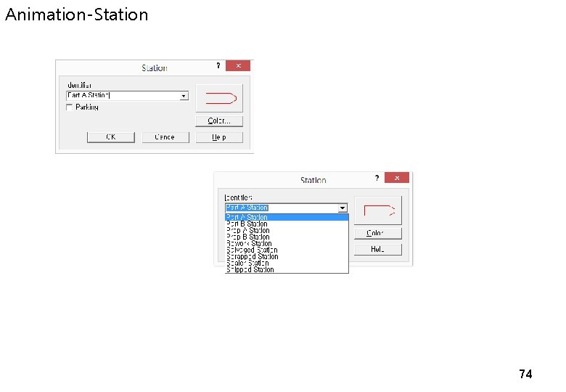The image size is (566, 392).
Task: Pick Rework Station from the list
Action: 287,243
